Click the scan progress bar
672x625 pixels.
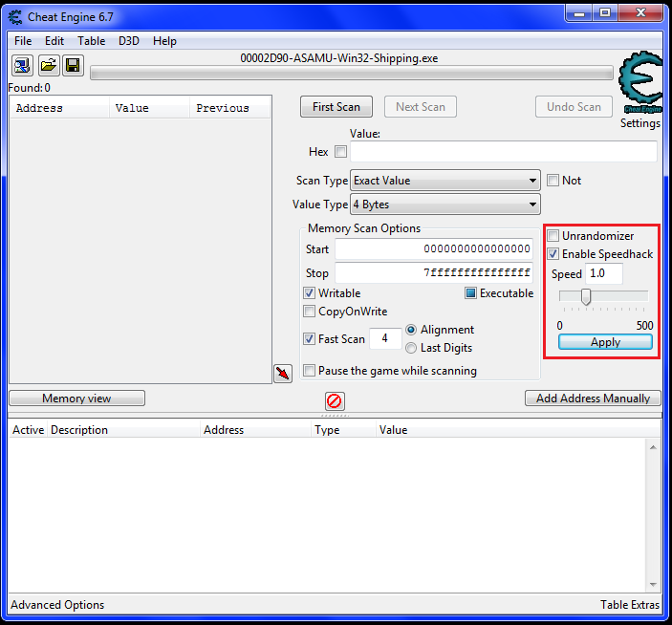[x=352, y=74]
